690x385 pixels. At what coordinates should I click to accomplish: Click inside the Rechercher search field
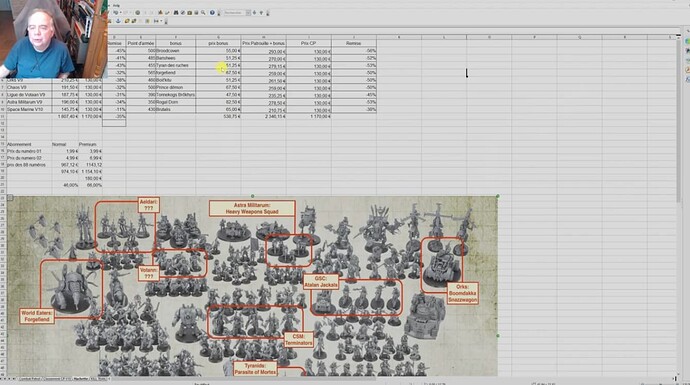coord(234,13)
